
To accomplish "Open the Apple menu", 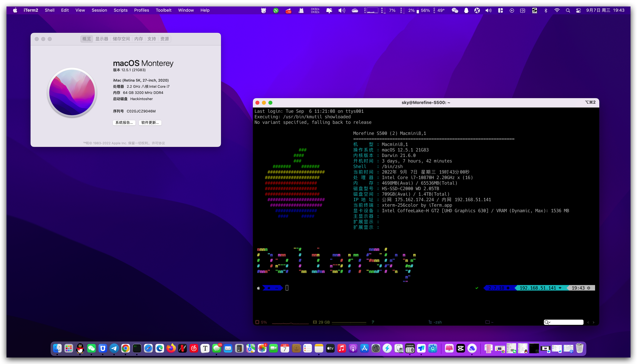I will tap(15, 10).
